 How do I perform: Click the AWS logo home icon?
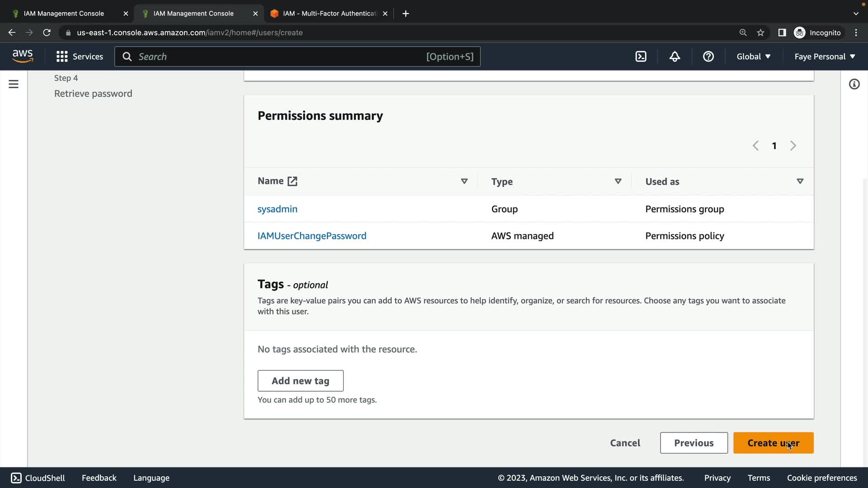23,56
